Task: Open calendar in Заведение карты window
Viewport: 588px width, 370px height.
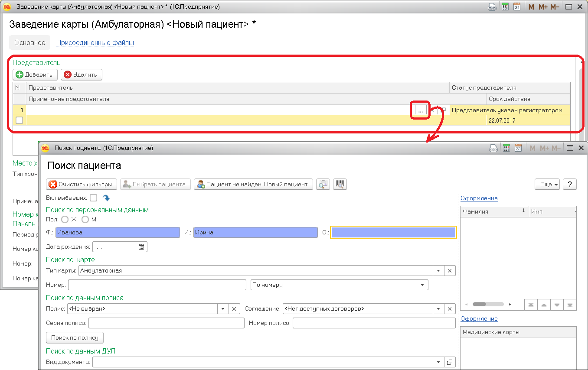Action: point(516,7)
